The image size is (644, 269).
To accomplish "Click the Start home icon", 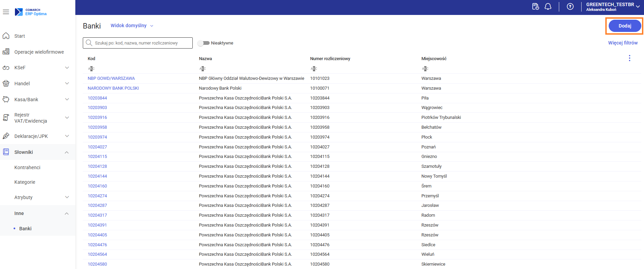I will point(6,36).
